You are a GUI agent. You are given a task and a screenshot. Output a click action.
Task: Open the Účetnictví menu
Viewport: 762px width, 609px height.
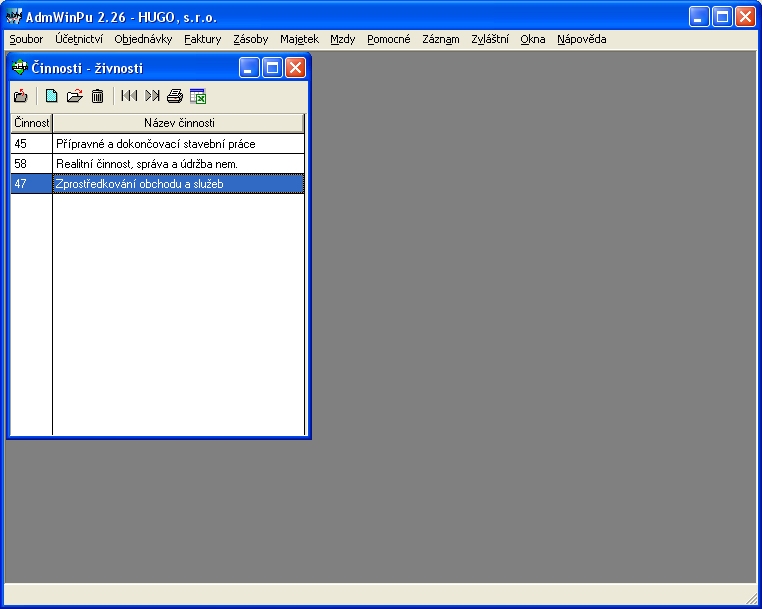pyautogui.click(x=79, y=39)
